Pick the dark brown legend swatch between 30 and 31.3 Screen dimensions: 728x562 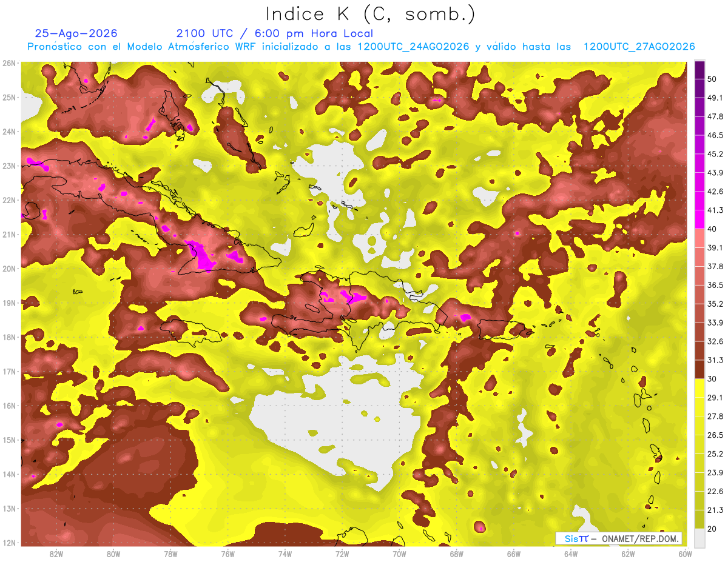(x=699, y=370)
